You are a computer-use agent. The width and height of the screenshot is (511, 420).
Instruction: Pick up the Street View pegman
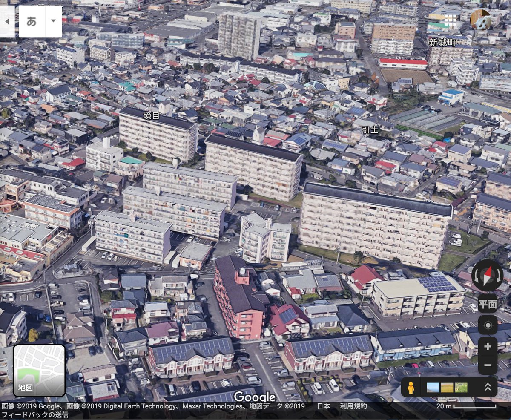point(411,387)
